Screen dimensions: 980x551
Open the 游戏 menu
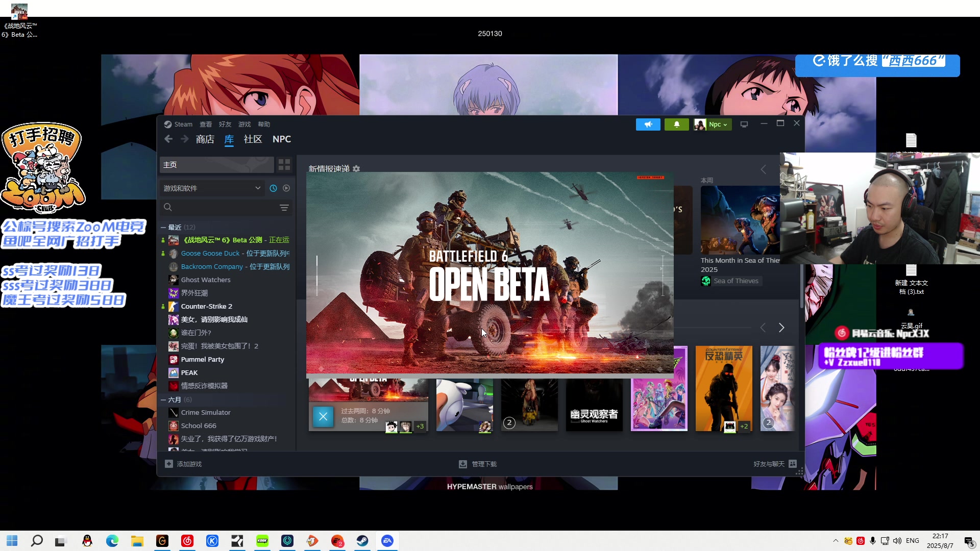tap(244, 124)
